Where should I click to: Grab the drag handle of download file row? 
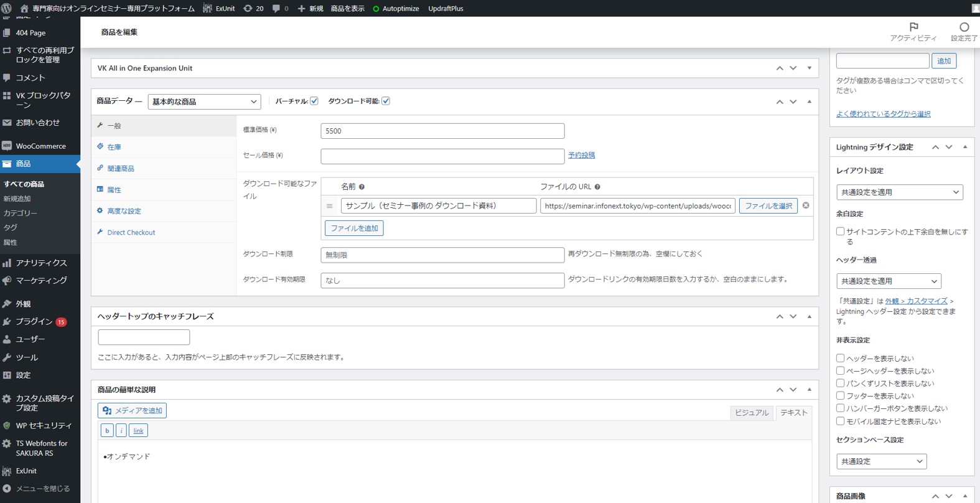[x=330, y=206]
